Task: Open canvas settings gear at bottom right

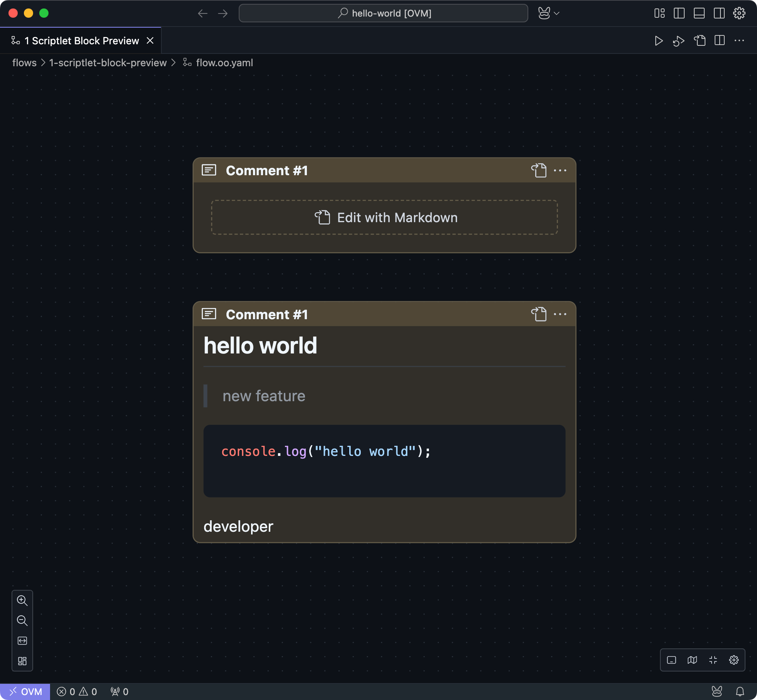Action: (734, 660)
